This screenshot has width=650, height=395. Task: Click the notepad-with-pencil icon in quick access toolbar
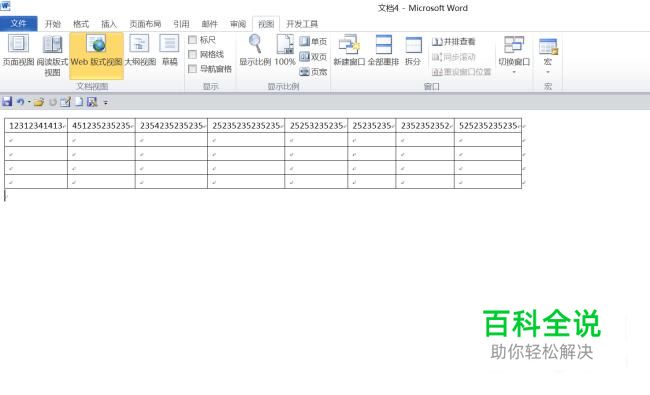(x=65, y=102)
